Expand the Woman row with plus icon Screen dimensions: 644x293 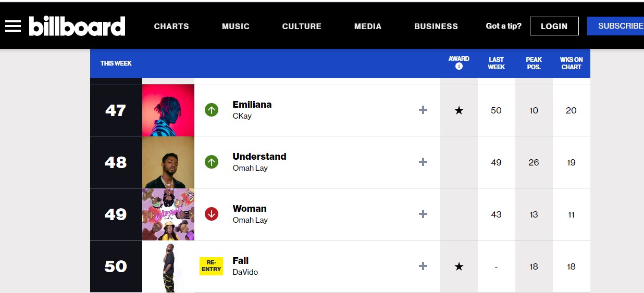tap(423, 214)
